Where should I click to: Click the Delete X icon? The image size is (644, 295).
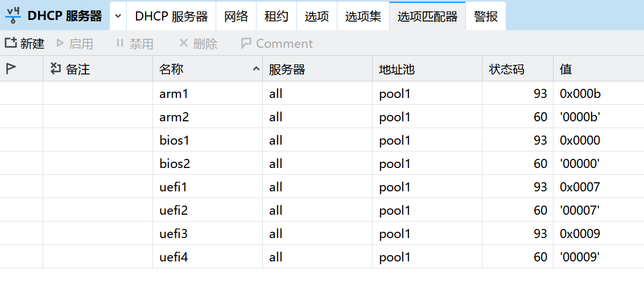click(x=184, y=43)
